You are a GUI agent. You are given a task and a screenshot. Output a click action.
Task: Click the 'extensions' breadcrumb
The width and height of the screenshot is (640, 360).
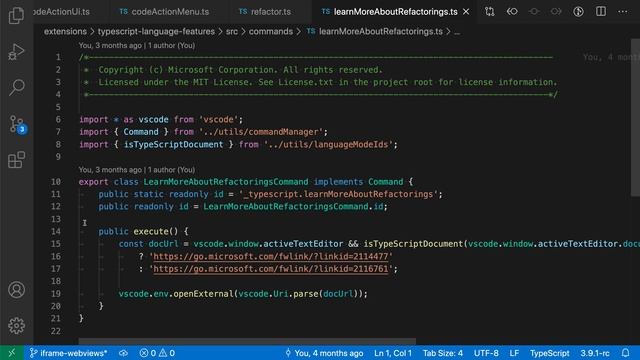pos(65,31)
